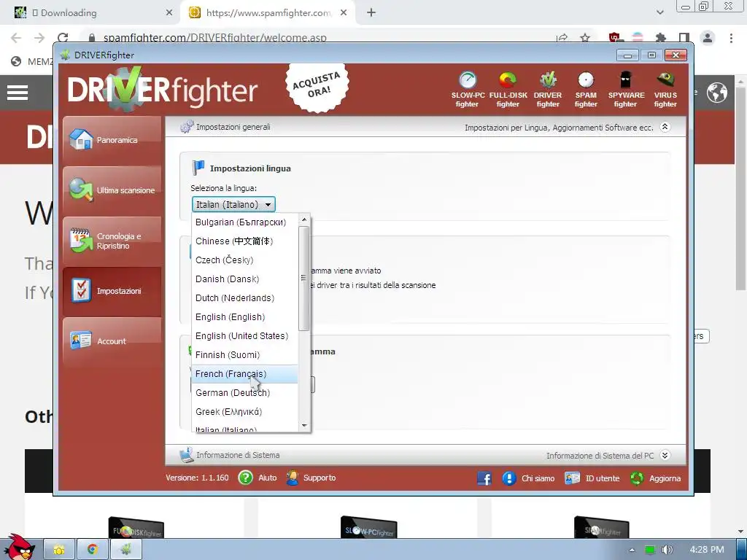Open Account sidebar section

pos(112,341)
